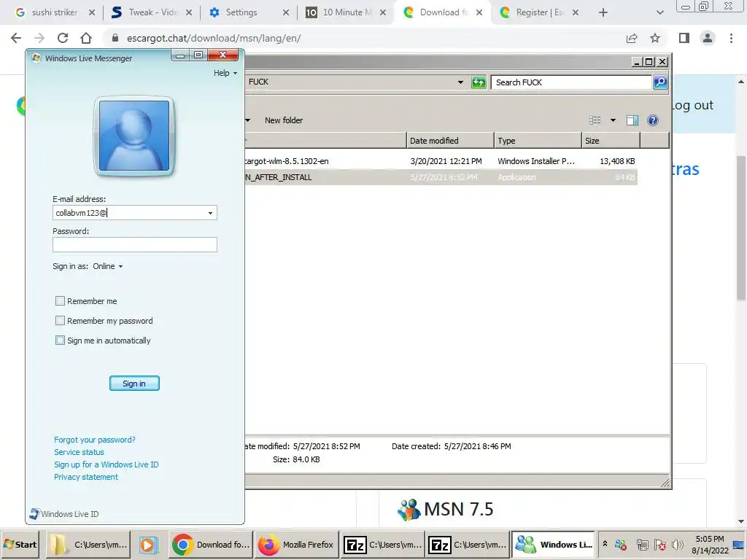
Task: Open Windows Media Player from taskbar
Action: 147,545
